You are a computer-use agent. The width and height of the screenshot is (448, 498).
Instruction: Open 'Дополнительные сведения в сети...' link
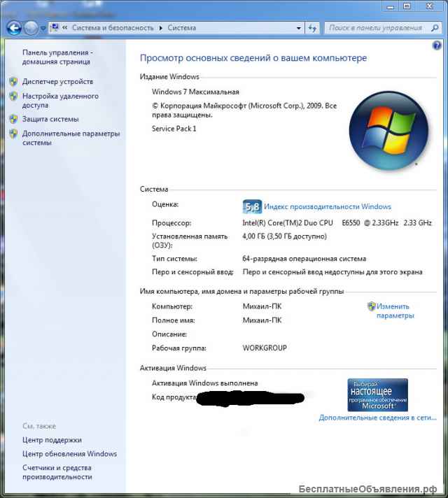point(378,418)
